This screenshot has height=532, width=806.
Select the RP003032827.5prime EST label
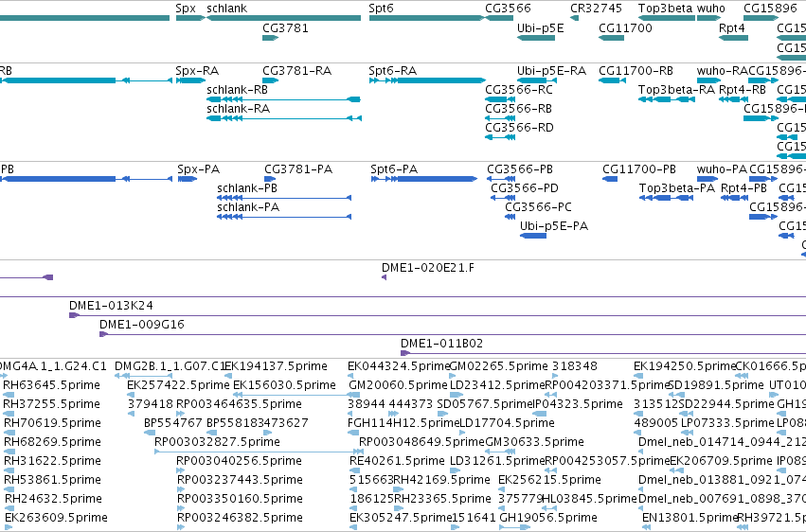point(217,442)
